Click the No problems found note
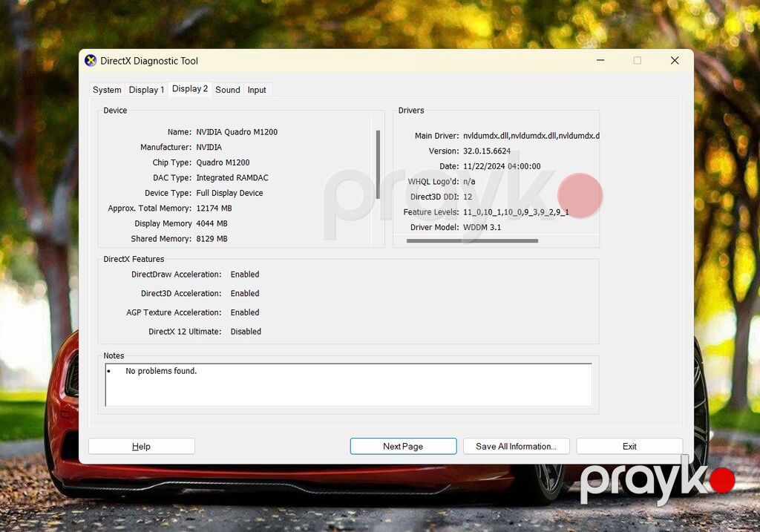 (161, 371)
